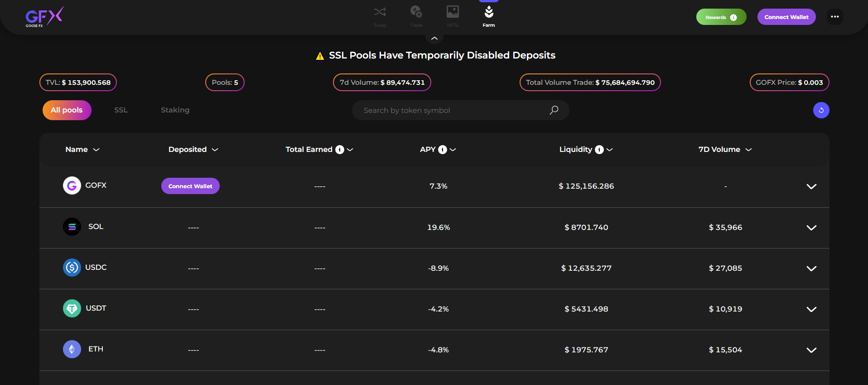
Task: Click the $ 15,504 volume value
Action: click(725, 350)
